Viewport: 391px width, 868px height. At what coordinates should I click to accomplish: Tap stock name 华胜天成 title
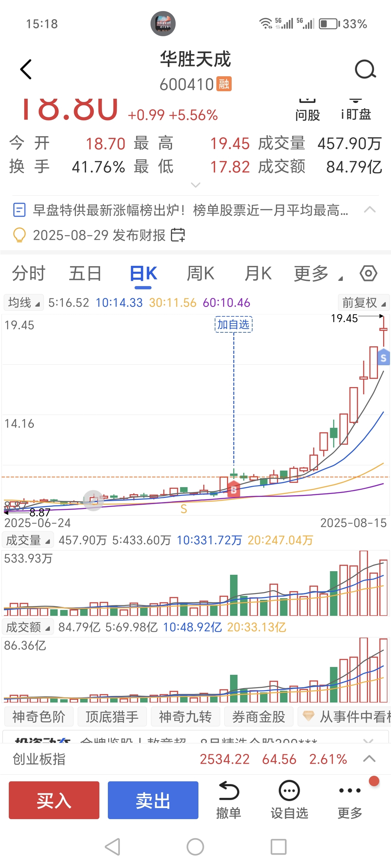[x=195, y=59]
